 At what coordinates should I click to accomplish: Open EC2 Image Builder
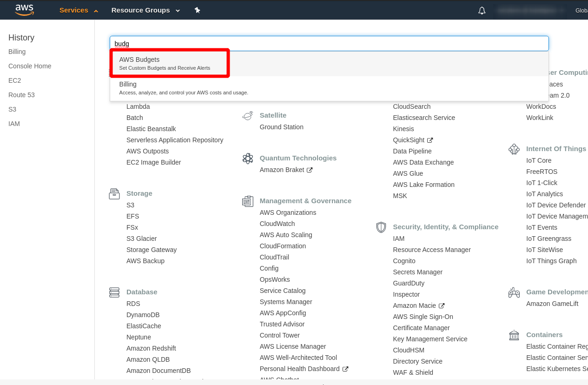(153, 162)
